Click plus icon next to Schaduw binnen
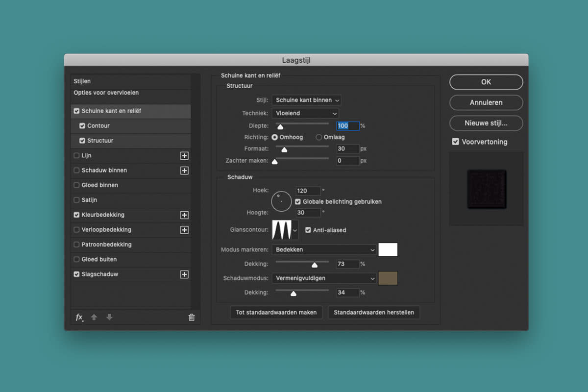This screenshot has width=588, height=392. point(184,171)
